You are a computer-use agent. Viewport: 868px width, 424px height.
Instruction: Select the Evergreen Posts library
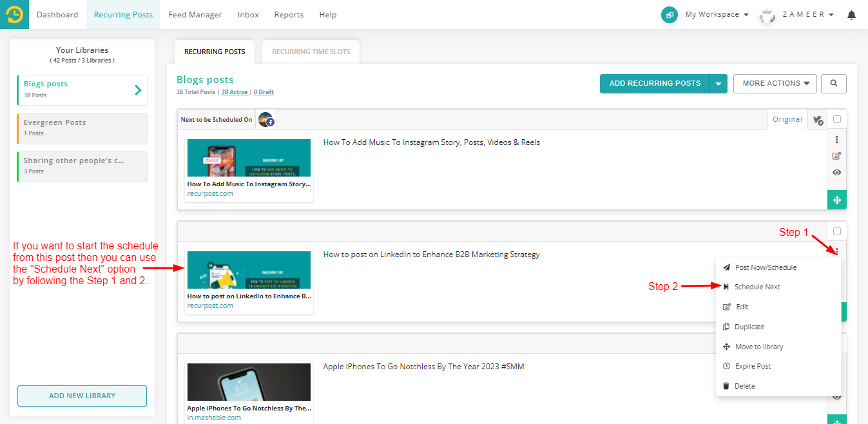(82, 129)
